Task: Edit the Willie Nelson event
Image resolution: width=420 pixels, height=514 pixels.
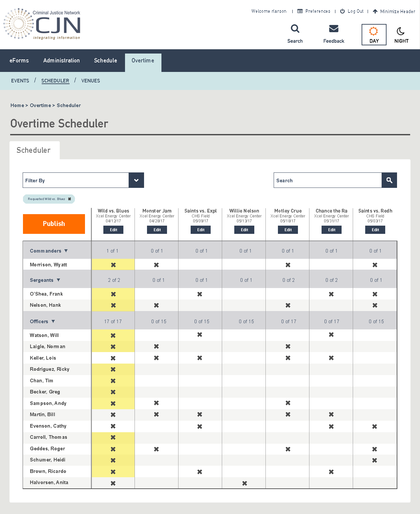Action: pos(244,230)
